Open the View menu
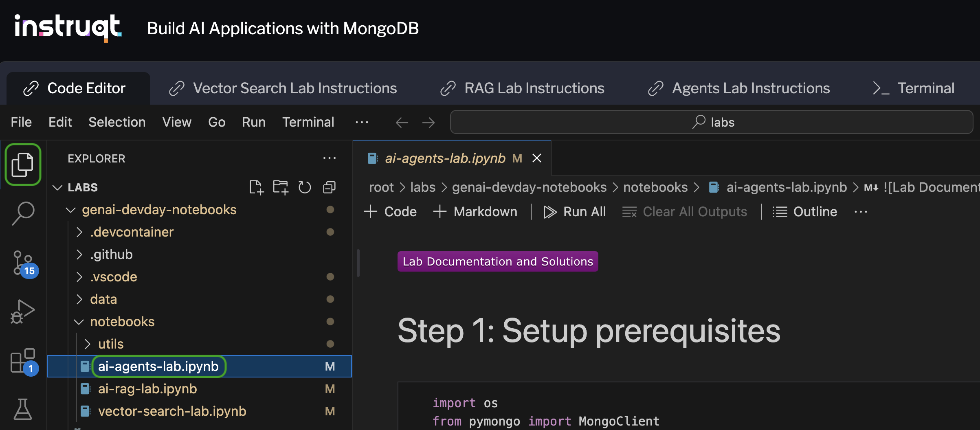Image resolution: width=980 pixels, height=430 pixels. pos(177,122)
